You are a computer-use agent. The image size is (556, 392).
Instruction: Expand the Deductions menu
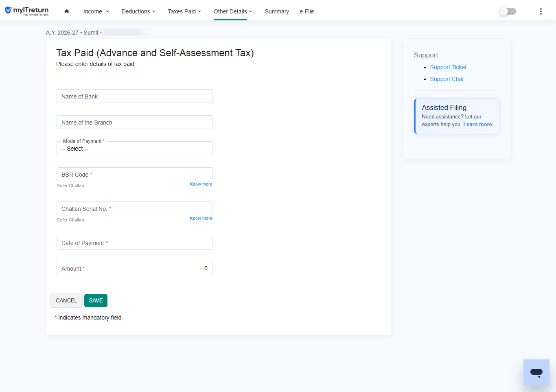click(x=138, y=11)
